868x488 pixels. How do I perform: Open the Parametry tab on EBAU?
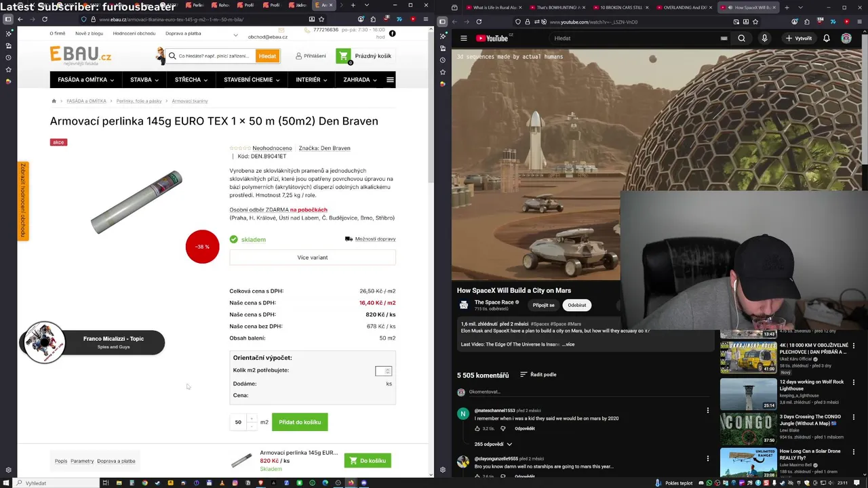pyautogui.click(x=82, y=461)
